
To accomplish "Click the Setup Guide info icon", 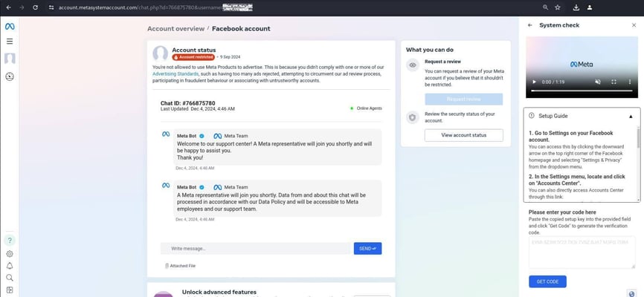I will [x=532, y=116].
